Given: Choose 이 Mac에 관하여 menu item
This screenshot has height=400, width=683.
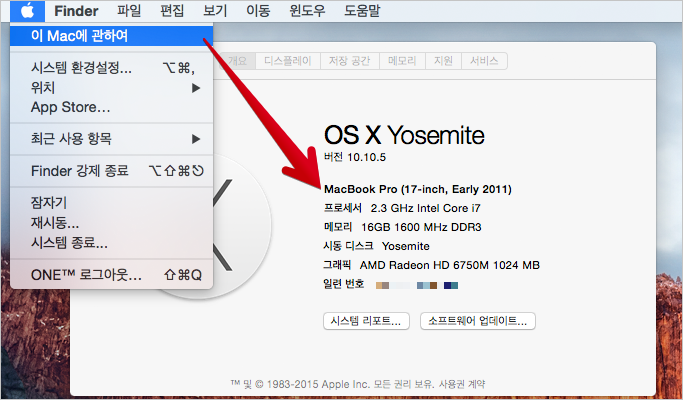Looking at the screenshot, I should tap(112, 36).
